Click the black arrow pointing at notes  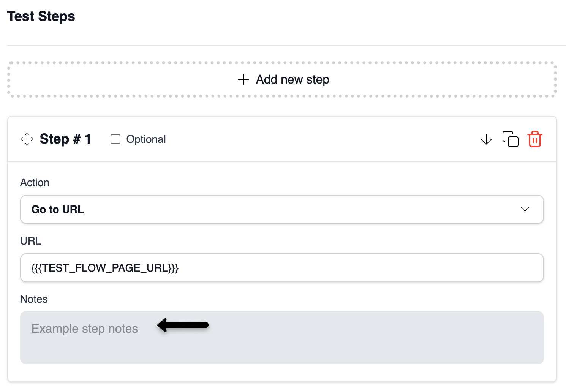tap(183, 325)
